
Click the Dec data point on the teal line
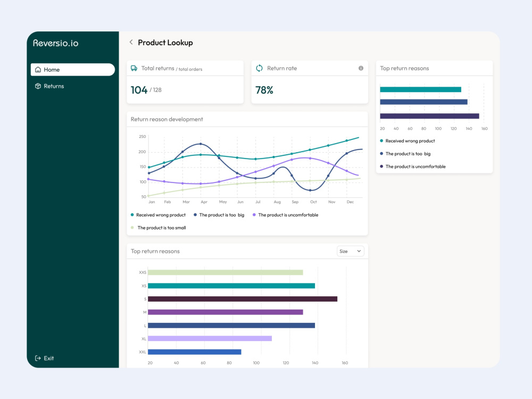pyautogui.click(x=346, y=140)
